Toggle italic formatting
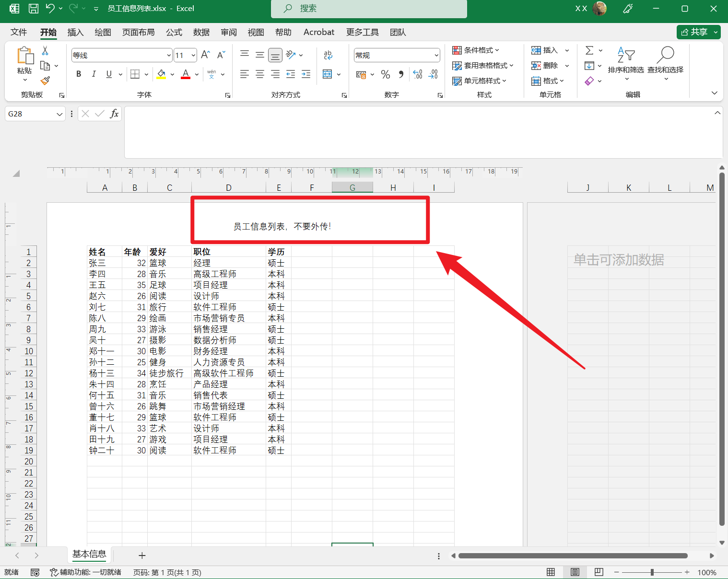The height and width of the screenshot is (579, 728). [94, 74]
